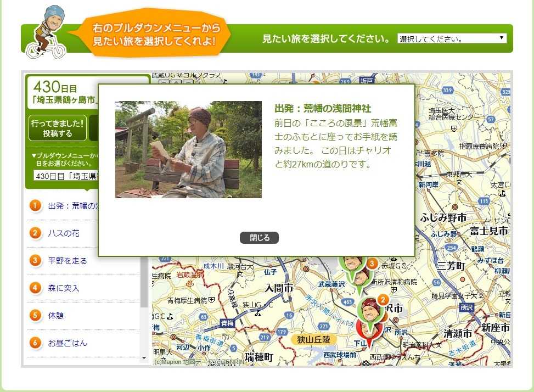The height and width of the screenshot is (392, 534).
Task: Close the popup with 閉じる button
Action: tap(259, 238)
